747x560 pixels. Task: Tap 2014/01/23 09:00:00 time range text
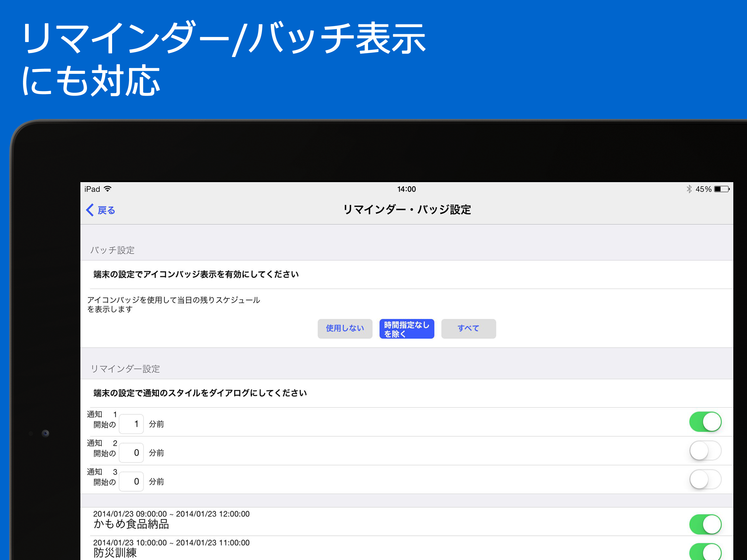(171, 514)
